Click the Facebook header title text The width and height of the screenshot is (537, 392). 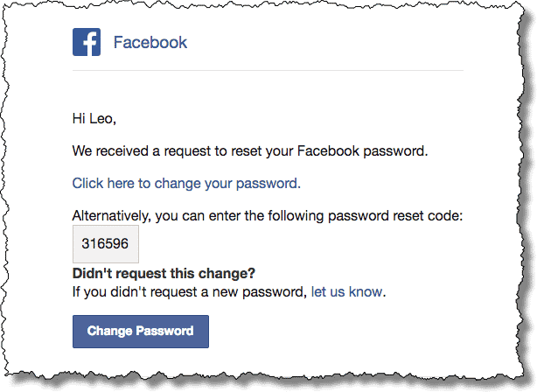pos(150,42)
